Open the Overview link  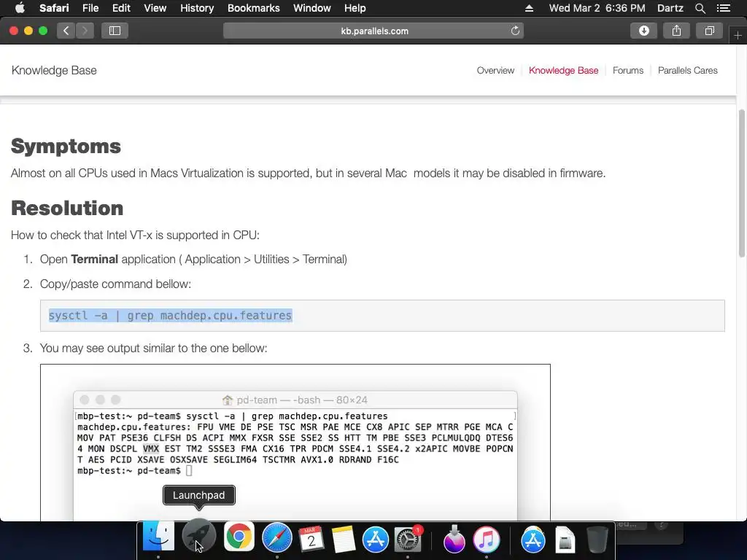pyautogui.click(x=495, y=71)
